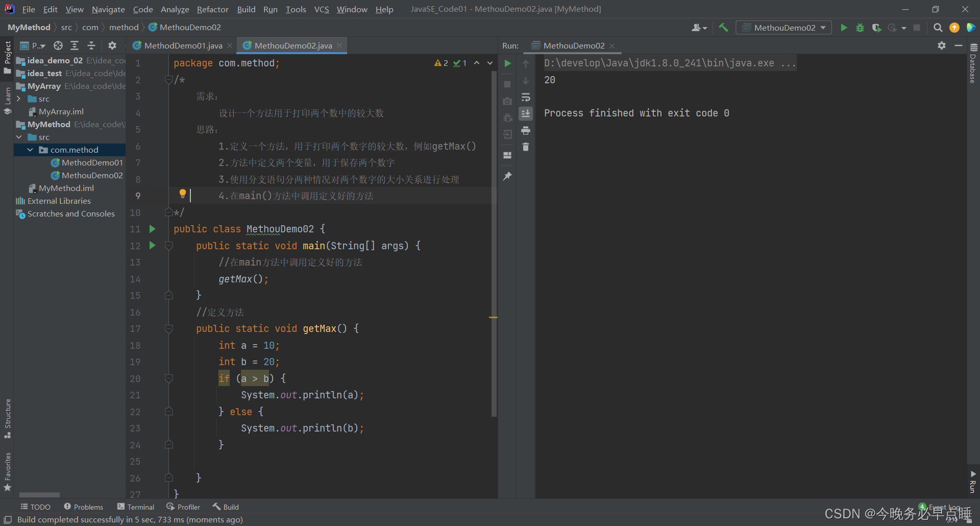
Task: Print the Run console output
Action: [526, 131]
